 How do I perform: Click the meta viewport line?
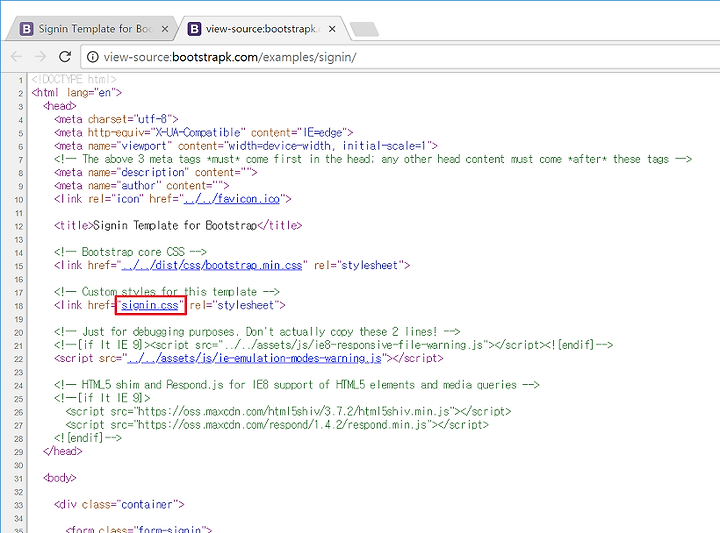[x=246, y=146]
